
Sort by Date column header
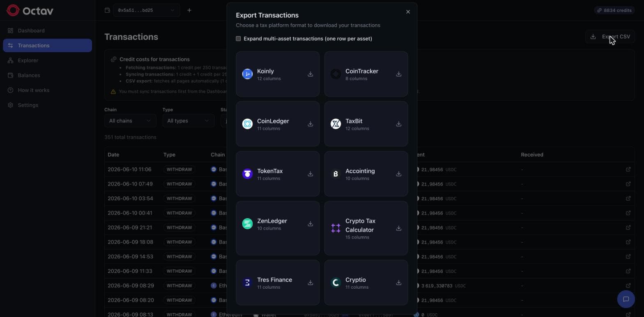tap(113, 155)
